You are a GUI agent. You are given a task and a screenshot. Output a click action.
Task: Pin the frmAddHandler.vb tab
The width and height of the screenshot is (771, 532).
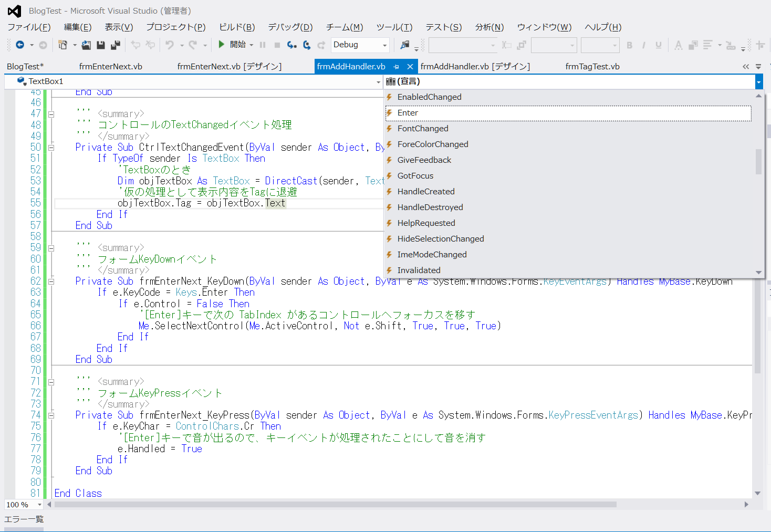point(396,67)
